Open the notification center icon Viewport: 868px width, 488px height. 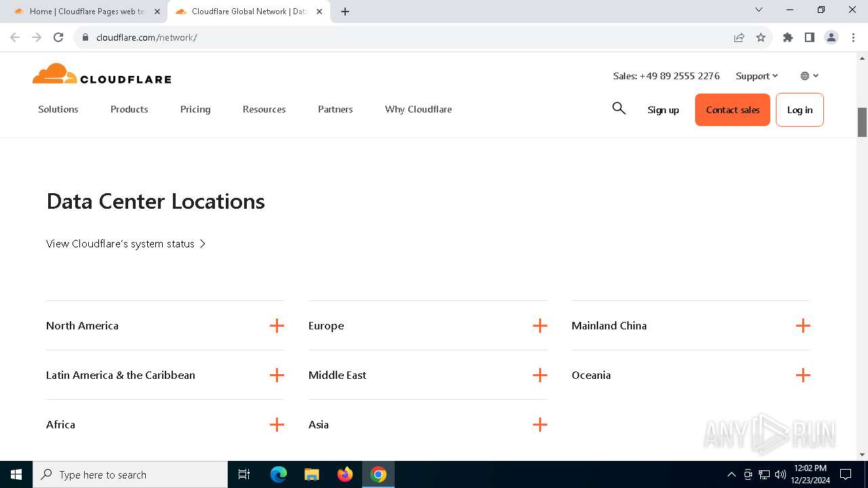[846, 474]
